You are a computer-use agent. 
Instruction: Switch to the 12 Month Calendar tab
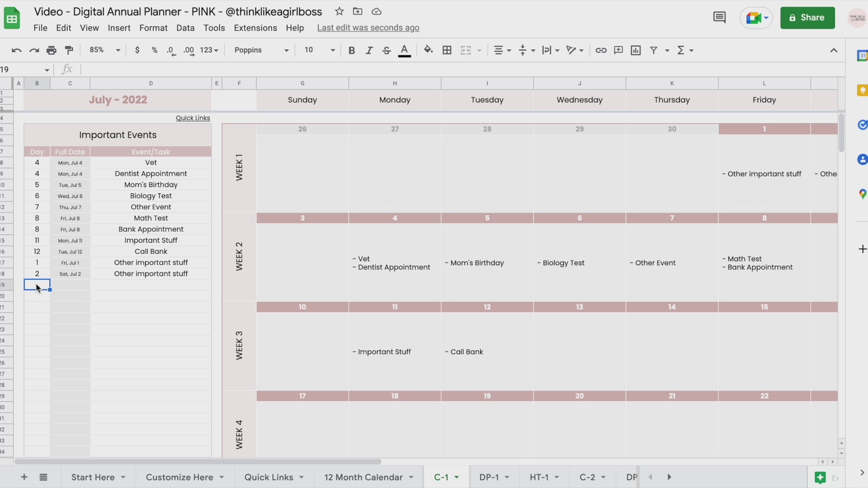[x=364, y=477]
